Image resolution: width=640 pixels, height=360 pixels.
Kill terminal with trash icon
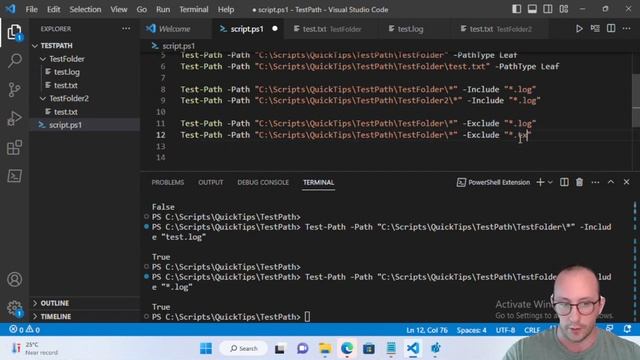click(x=579, y=182)
